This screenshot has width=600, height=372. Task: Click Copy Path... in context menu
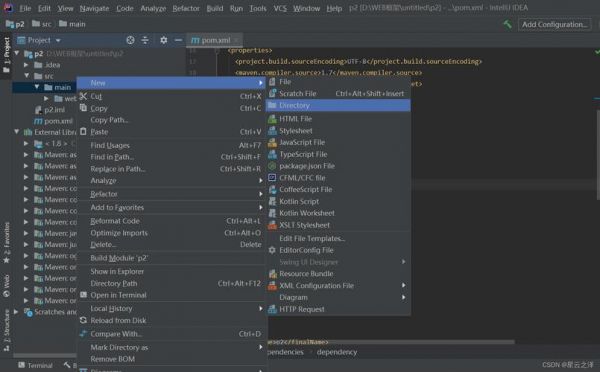click(171, 120)
